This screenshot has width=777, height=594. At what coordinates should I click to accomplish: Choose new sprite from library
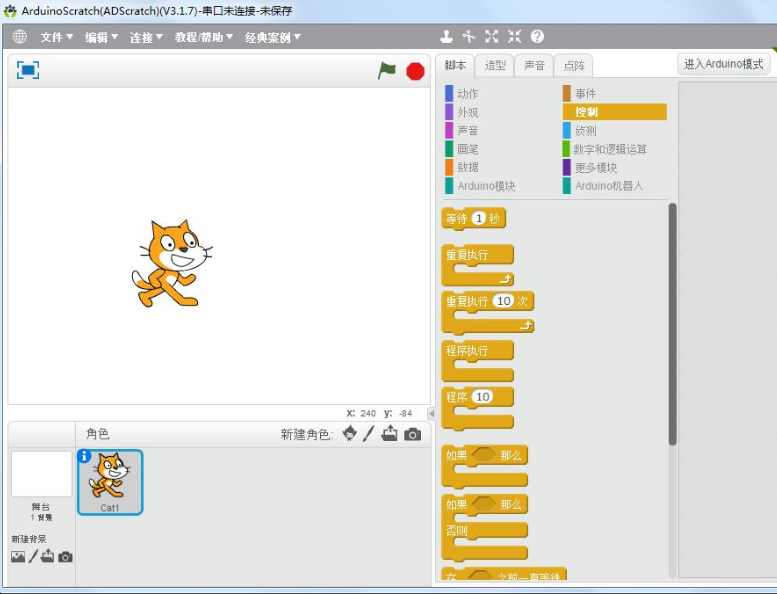pyautogui.click(x=350, y=433)
